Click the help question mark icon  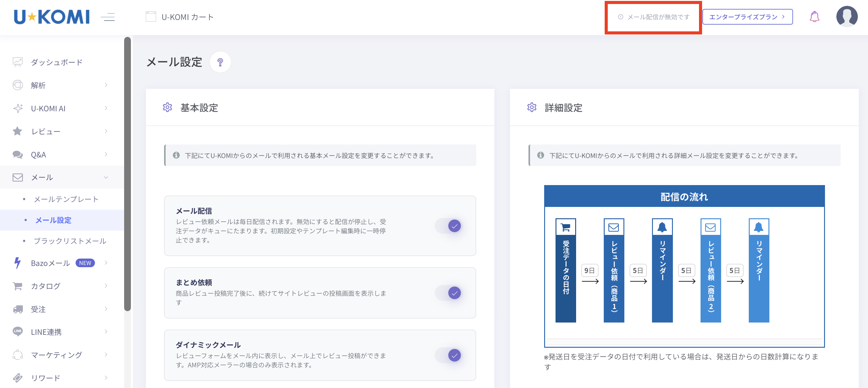[220, 62]
